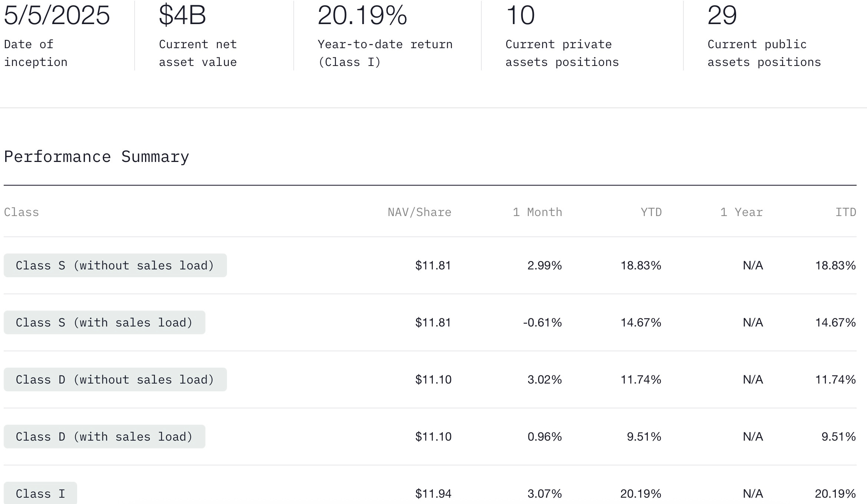Select the ITD column header
Screen dimensions: 867x504
pyautogui.click(x=845, y=212)
